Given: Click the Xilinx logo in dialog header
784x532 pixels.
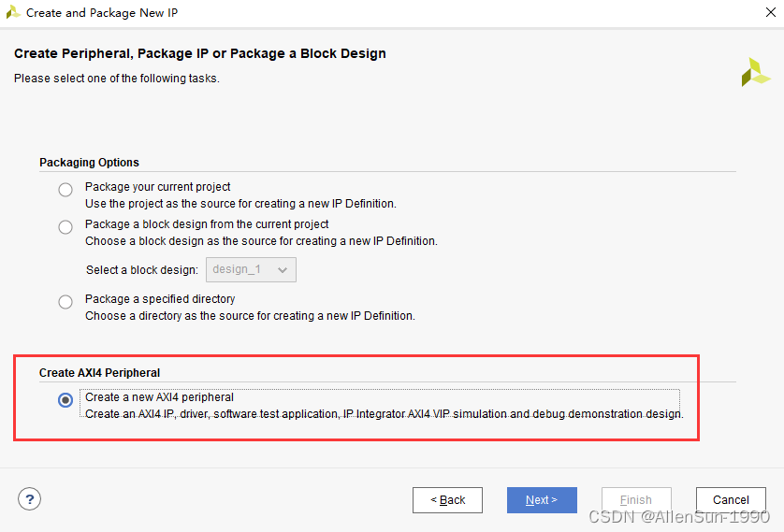Looking at the screenshot, I should [x=755, y=72].
